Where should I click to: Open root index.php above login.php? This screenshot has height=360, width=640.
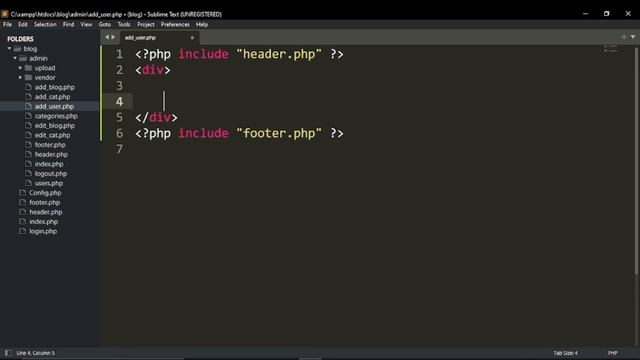43,222
